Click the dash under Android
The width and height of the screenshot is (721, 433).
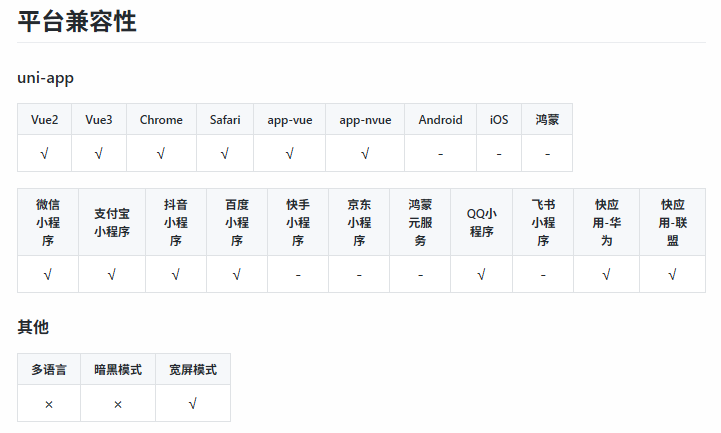(441, 154)
